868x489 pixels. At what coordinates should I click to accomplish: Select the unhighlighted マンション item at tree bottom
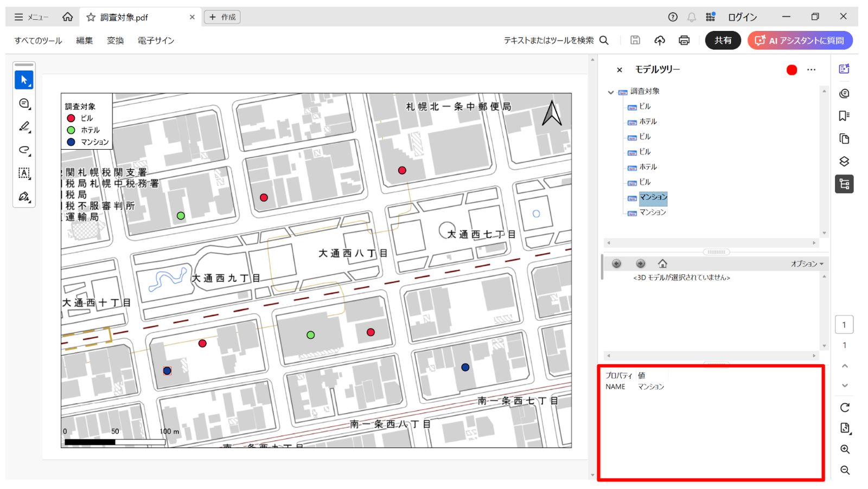click(652, 213)
